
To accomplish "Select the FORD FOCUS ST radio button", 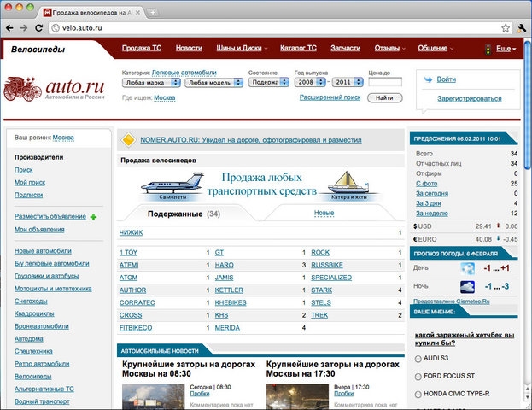I will (418, 376).
